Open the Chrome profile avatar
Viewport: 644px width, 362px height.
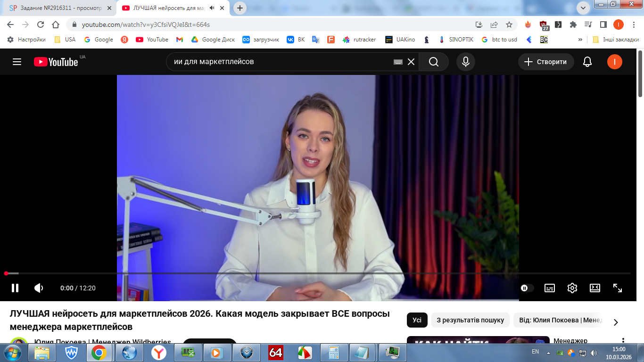point(619,25)
